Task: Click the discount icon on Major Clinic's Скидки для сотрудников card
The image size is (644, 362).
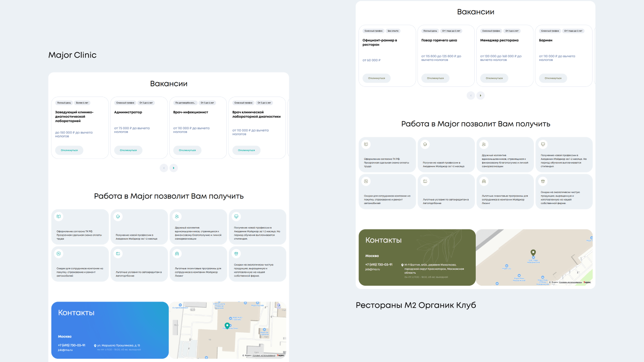Action: tap(59, 253)
